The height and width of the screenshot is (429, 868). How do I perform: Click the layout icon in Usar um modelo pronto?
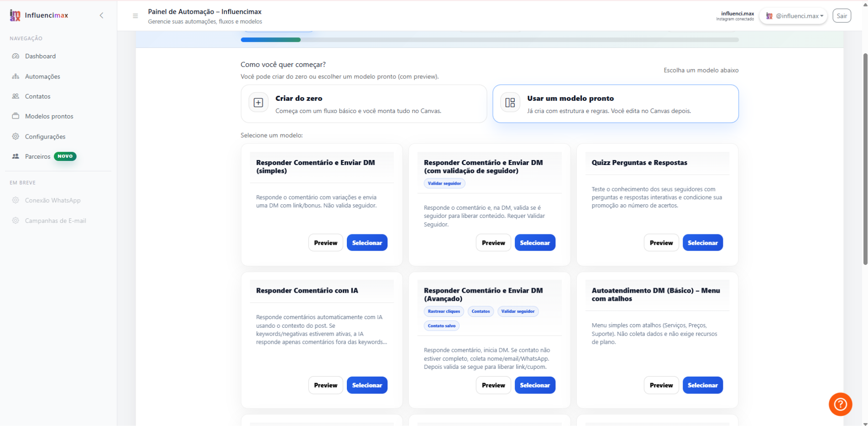[510, 103]
